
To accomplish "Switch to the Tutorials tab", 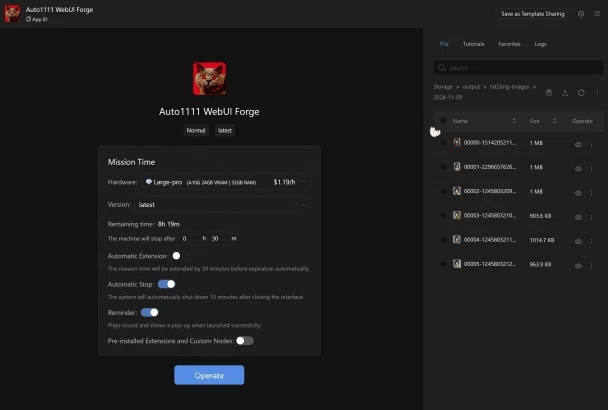I will (473, 44).
